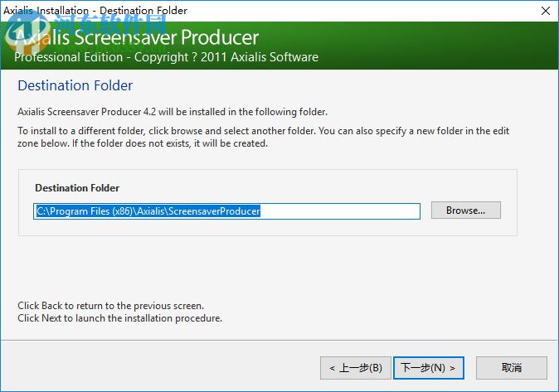Click the 'Axialis Screensaver Producer' banner title
The width and height of the screenshot is (559, 392).
coord(137,37)
